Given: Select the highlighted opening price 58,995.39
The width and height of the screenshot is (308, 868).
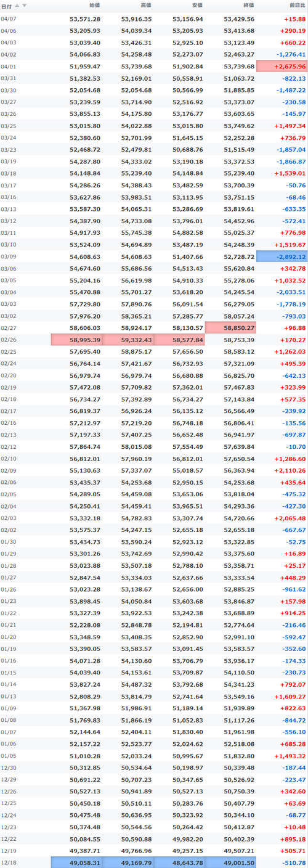Looking at the screenshot, I should pos(78,340).
